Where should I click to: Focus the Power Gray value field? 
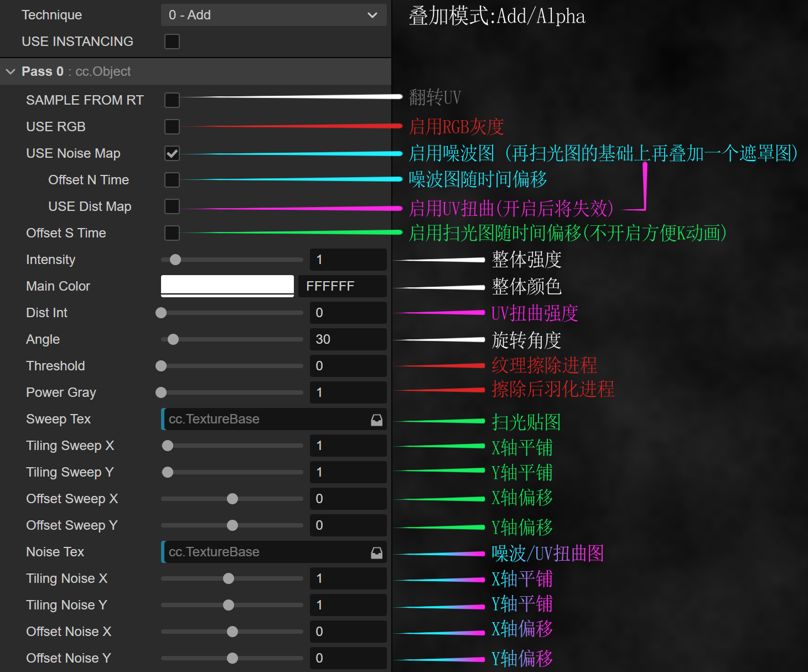tap(348, 392)
